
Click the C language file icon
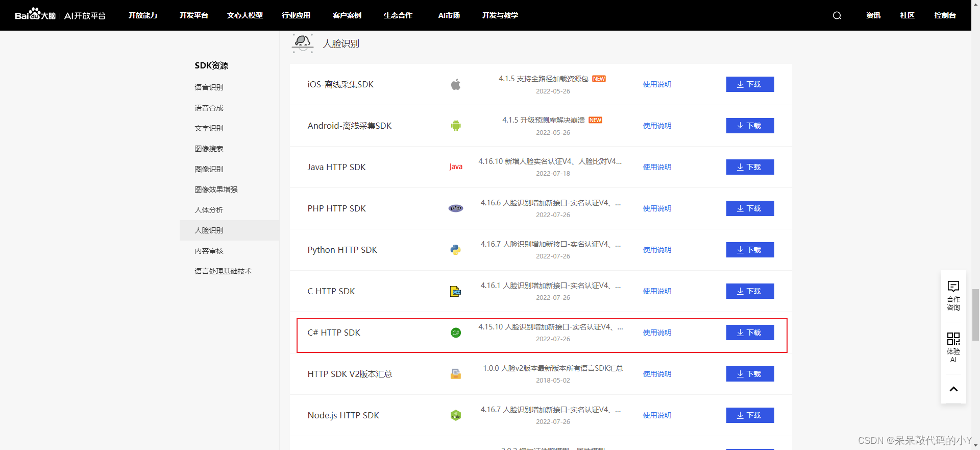coord(456,291)
